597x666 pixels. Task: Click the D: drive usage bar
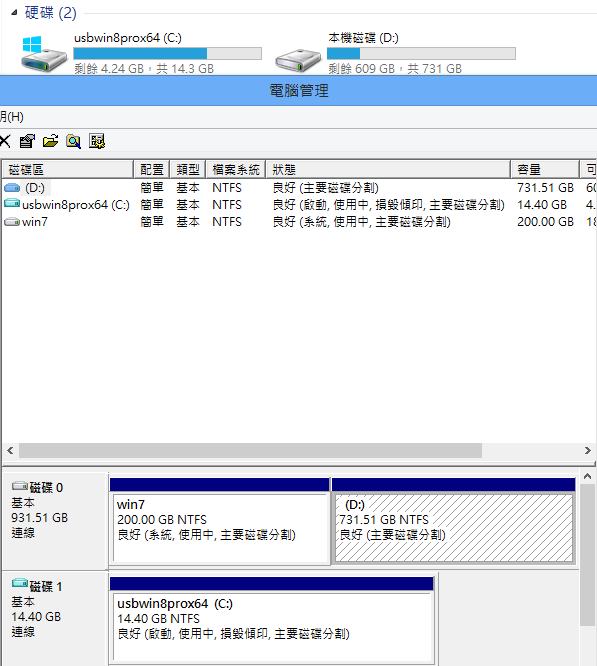pos(421,54)
